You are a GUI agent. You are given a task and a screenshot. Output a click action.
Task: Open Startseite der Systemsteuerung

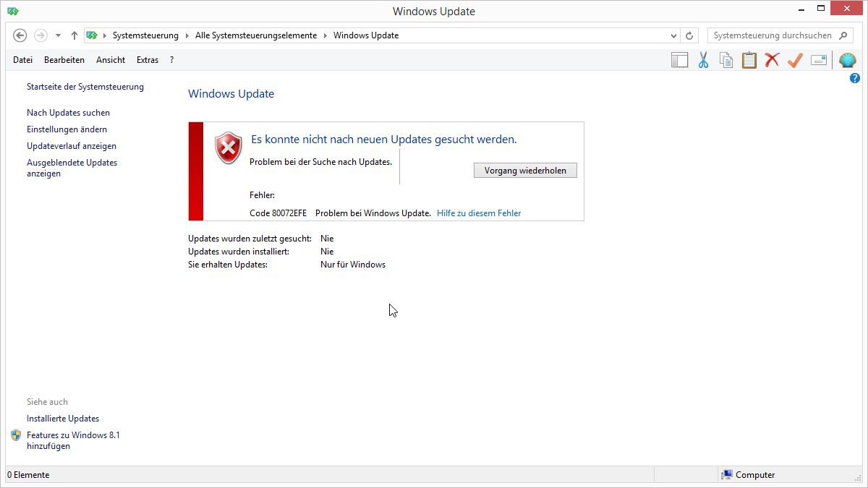pyautogui.click(x=85, y=87)
